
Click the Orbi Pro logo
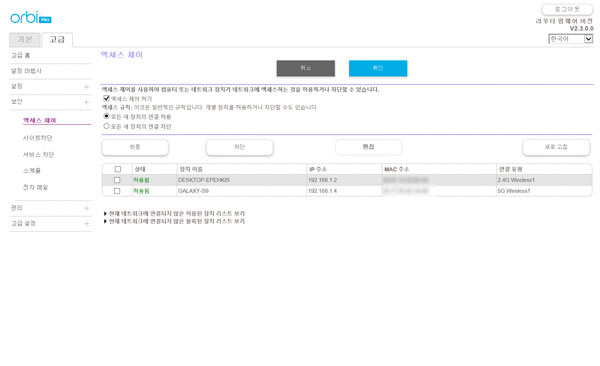(31, 17)
